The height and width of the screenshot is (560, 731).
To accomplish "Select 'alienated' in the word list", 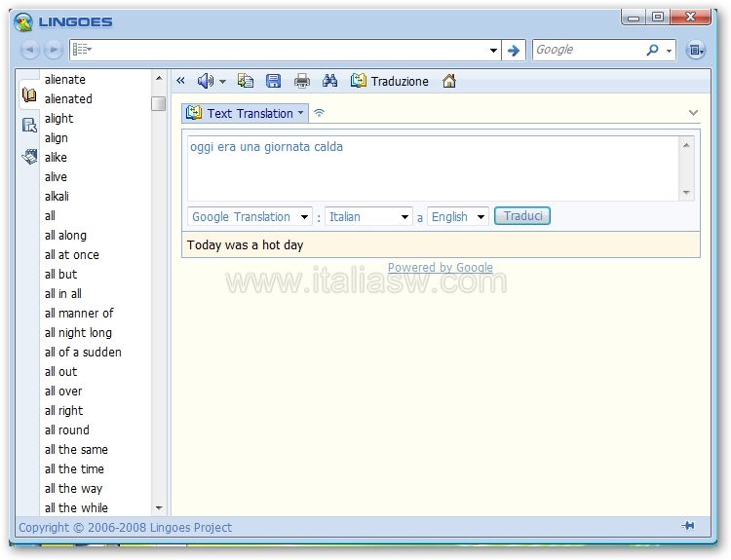I will click(x=68, y=98).
